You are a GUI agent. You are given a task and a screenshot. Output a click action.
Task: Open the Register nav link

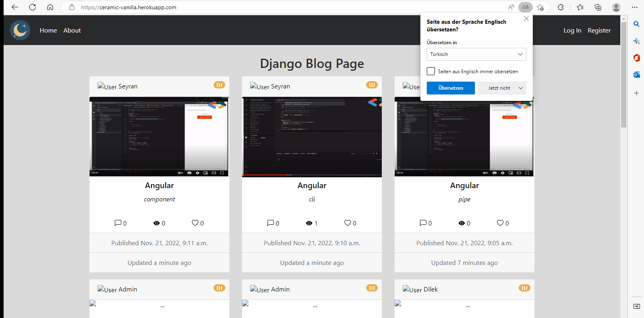599,30
